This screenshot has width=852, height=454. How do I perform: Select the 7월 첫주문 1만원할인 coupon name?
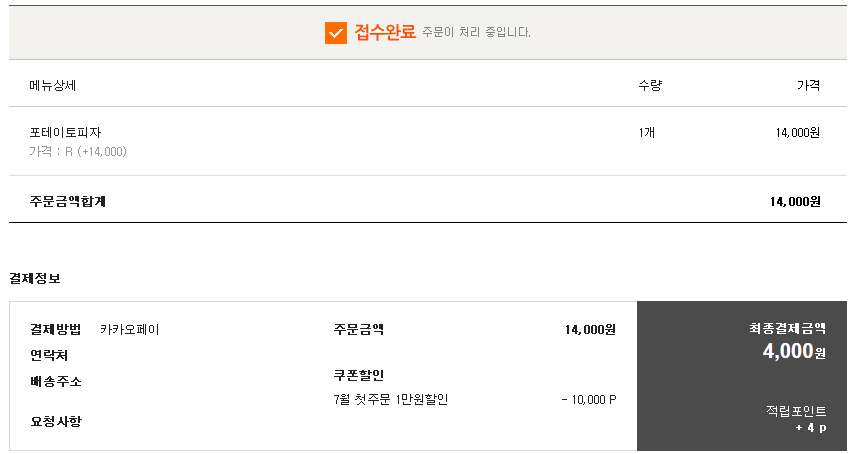click(x=391, y=400)
